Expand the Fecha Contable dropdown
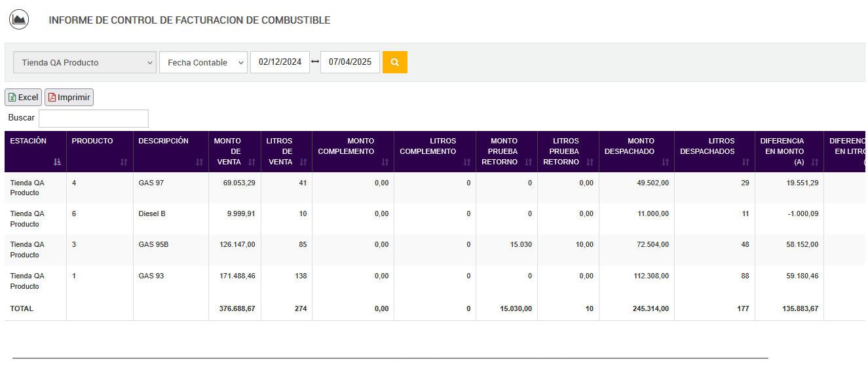 click(x=203, y=62)
